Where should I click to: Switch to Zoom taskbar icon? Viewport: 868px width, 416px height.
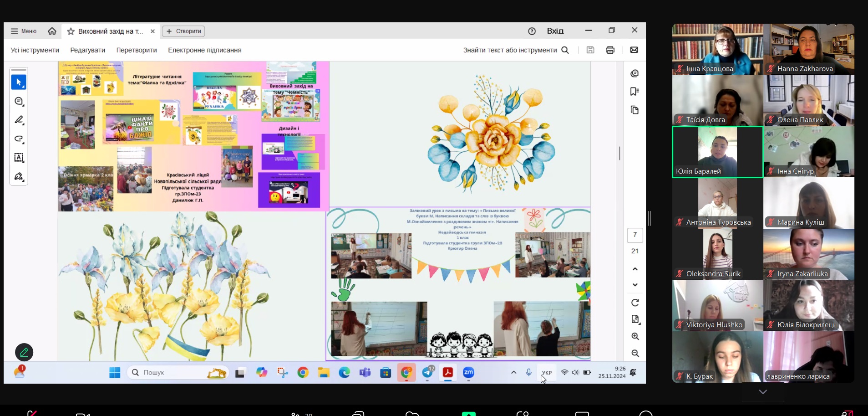(x=468, y=373)
